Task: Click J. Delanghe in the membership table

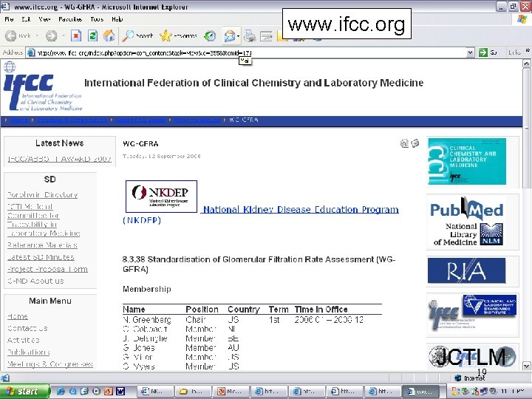Action: pyautogui.click(x=145, y=338)
